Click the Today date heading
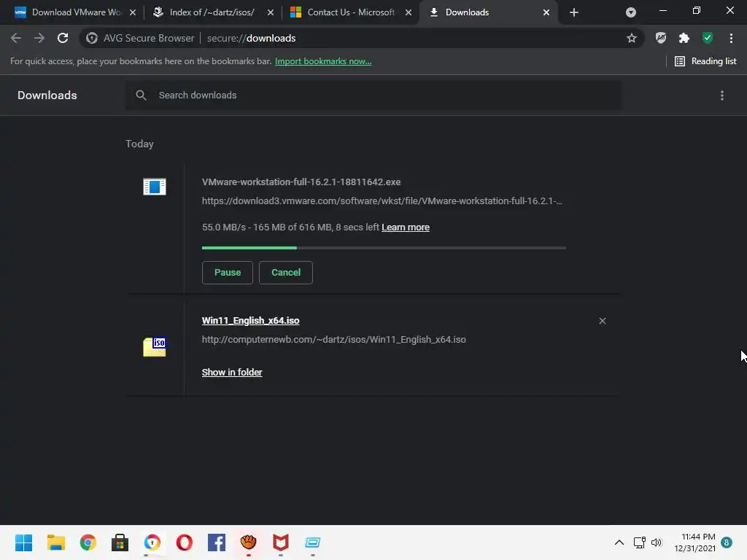 click(x=139, y=144)
